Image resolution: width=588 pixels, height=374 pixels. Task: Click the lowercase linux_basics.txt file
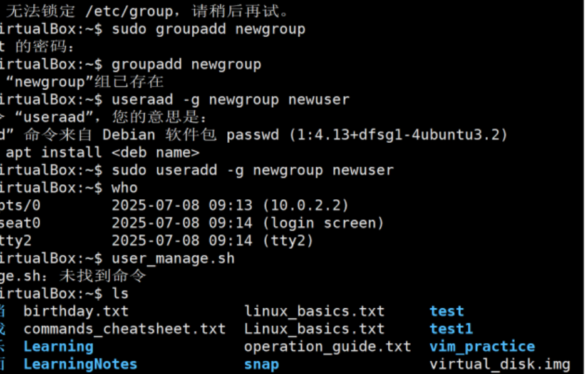314,311
